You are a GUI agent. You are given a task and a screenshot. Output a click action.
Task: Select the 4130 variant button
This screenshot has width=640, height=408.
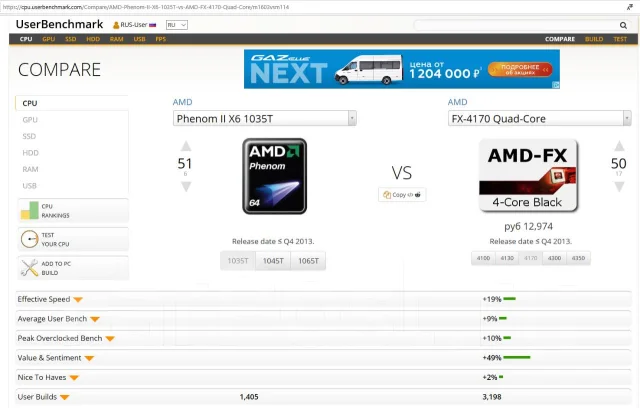click(507, 258)
